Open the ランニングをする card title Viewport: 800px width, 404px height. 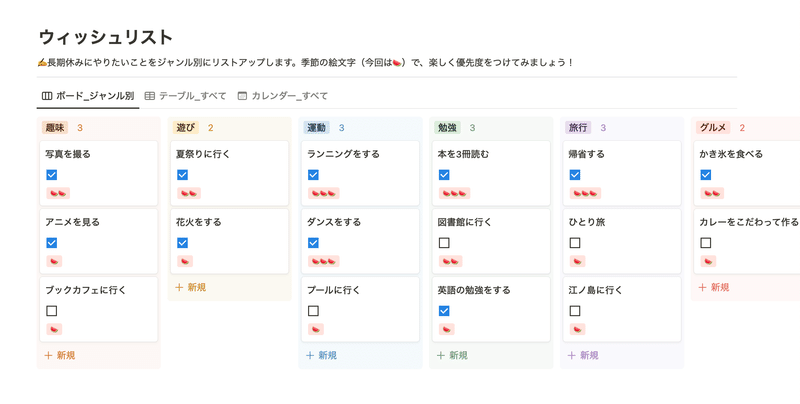tap(343, 154)
